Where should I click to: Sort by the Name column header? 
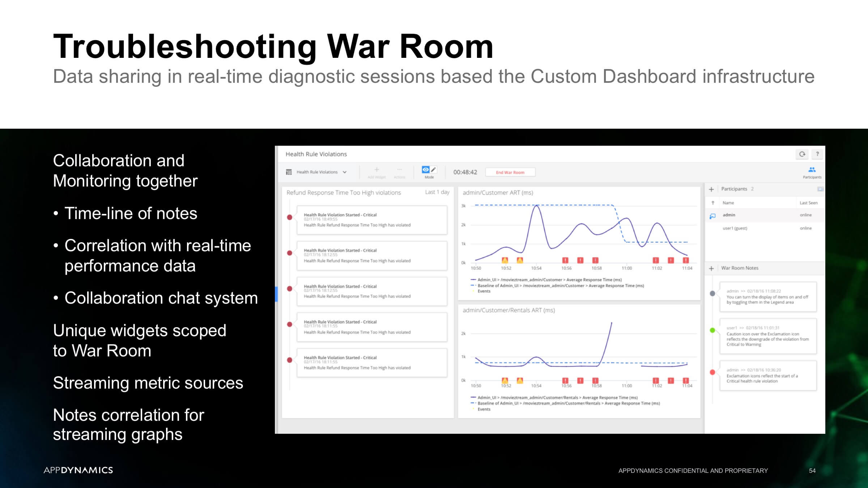click(x=728, y=203)
